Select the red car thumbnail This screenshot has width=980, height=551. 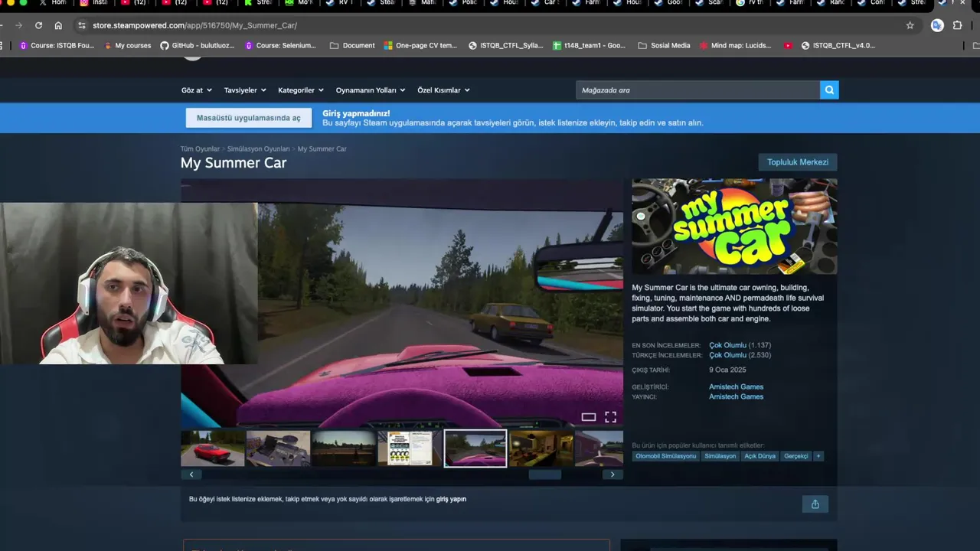click(213, 448)
